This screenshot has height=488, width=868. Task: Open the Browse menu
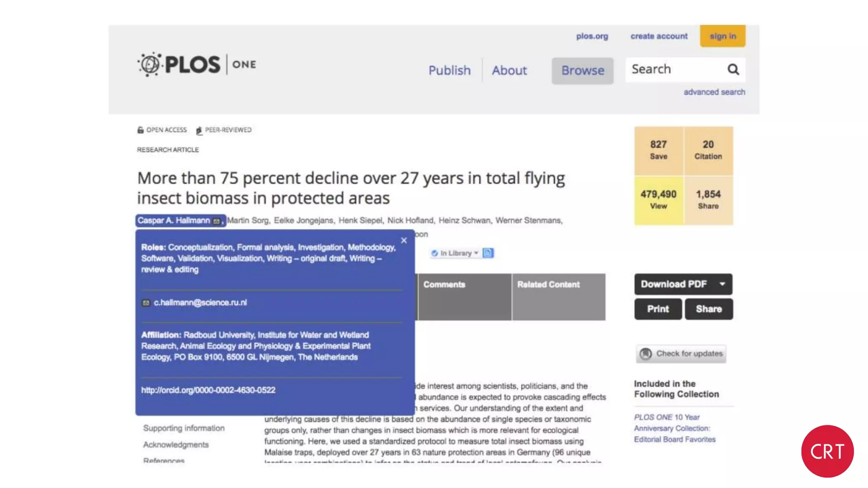(x=582, y=71)
